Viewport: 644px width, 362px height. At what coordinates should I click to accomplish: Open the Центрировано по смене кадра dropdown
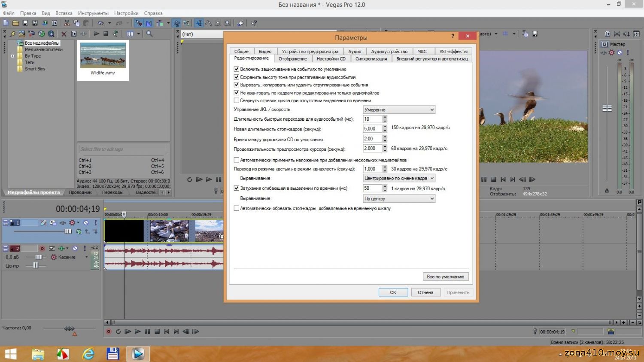(x=399, y=178)
